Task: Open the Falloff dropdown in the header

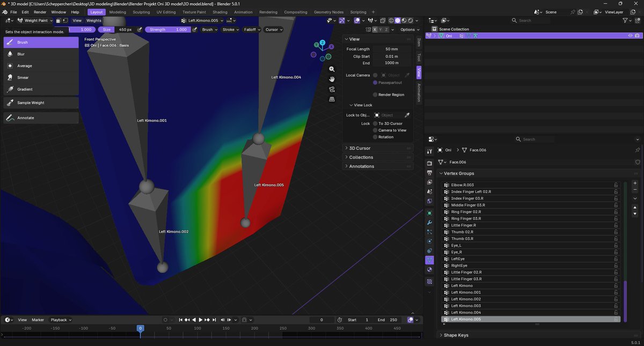Action: click(252, 30)
